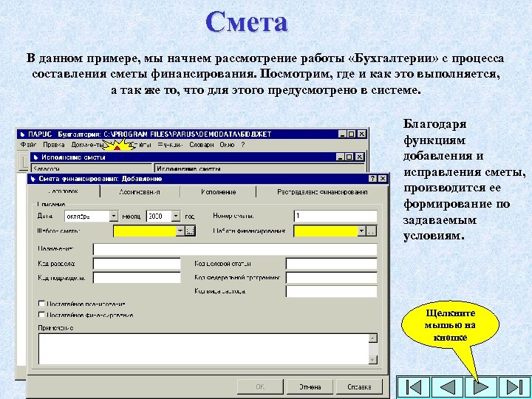Minimize the Исполнение сметы window
The height and width of the screenshot is (399, 532).
[x=340, y=157]
